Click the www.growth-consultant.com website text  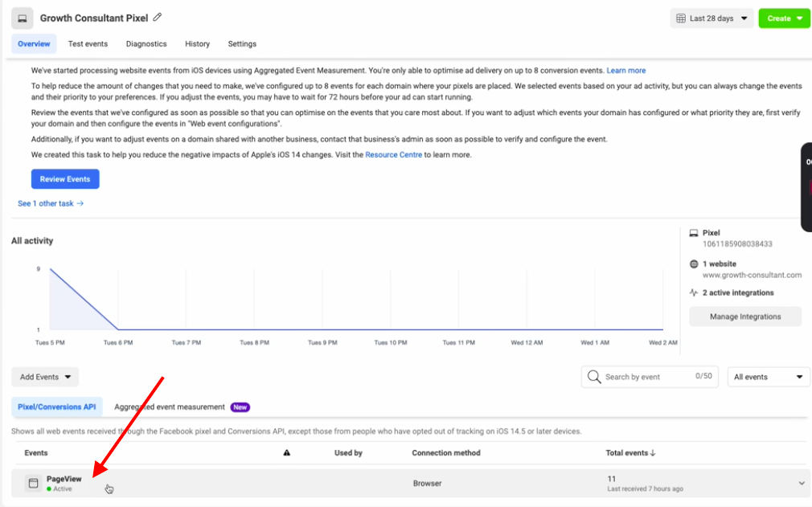pos(752,275)
